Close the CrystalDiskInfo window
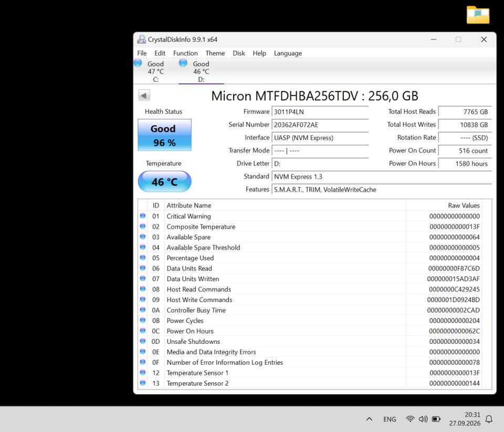 484,39
